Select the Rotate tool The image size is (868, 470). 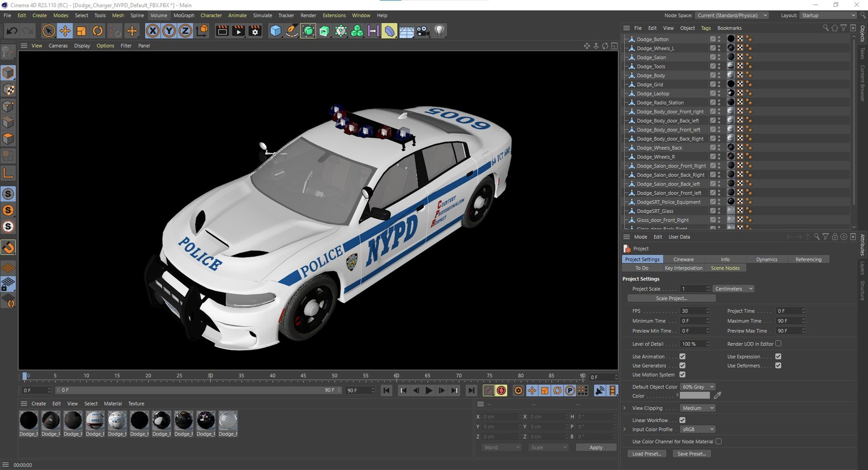98,31
